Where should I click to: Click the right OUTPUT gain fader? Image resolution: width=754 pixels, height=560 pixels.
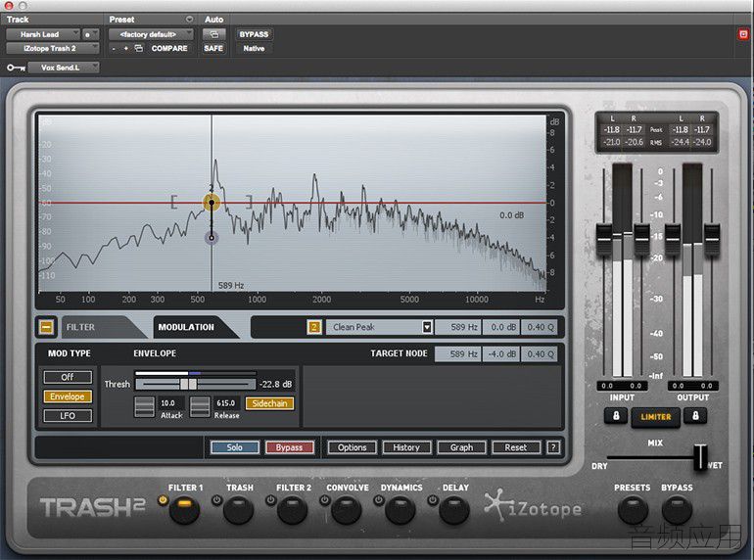point(712,239)
